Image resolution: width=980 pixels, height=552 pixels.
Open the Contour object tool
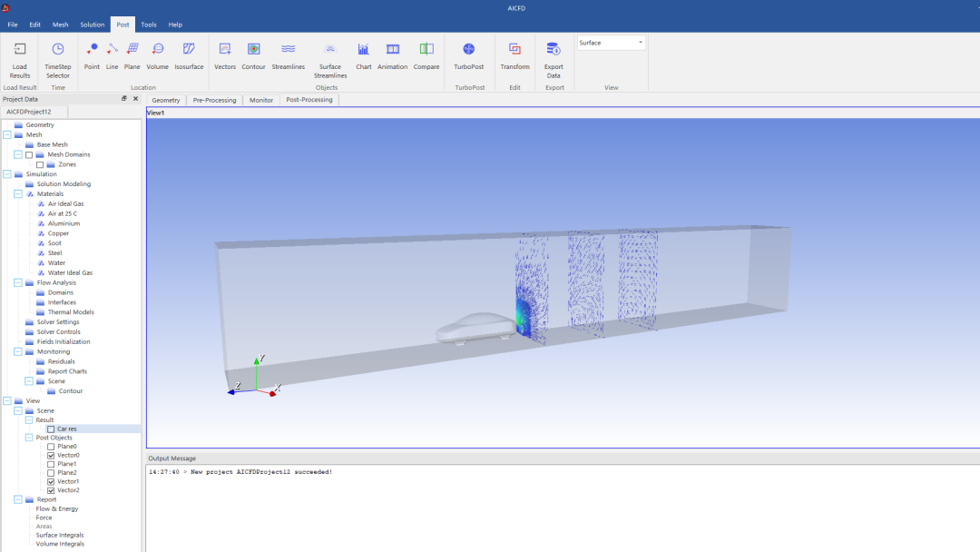pos(254,49)
